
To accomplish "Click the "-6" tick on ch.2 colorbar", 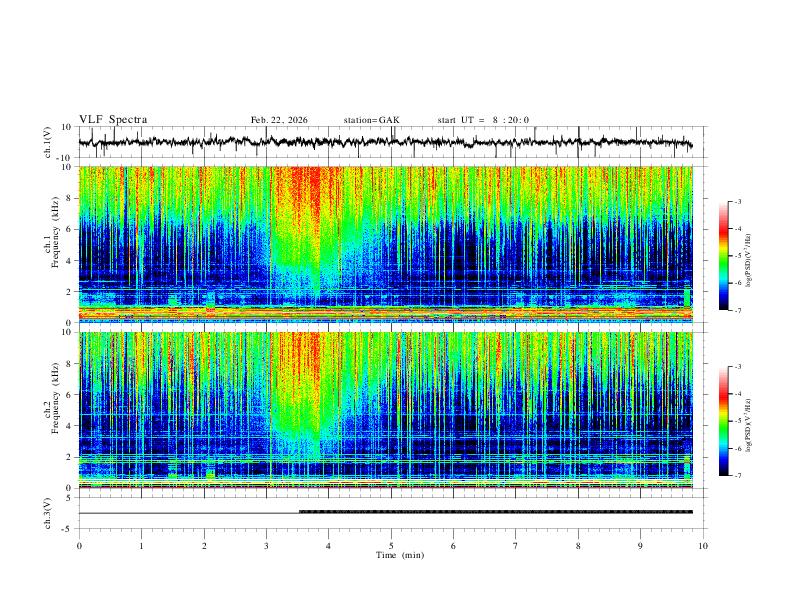I will 737,448.
